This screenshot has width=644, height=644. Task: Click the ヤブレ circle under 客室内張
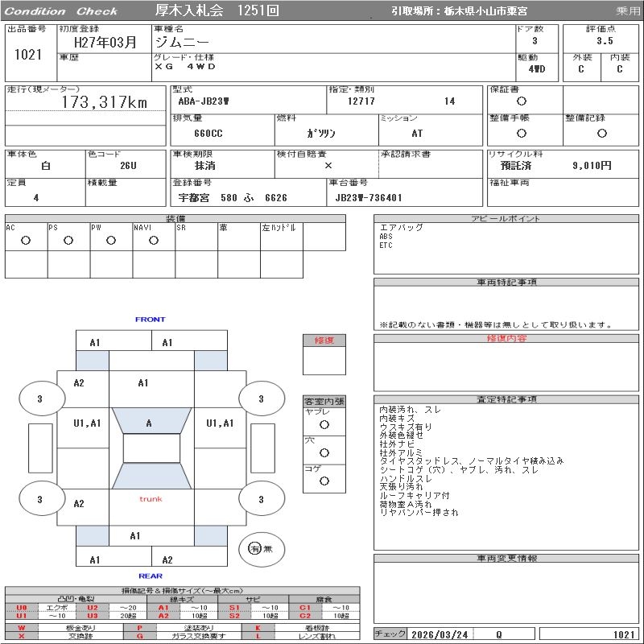(324, 425)
